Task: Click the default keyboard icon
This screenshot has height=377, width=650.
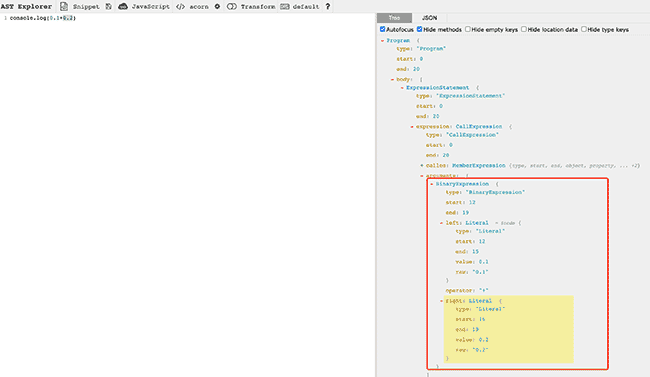Action: 285,7
